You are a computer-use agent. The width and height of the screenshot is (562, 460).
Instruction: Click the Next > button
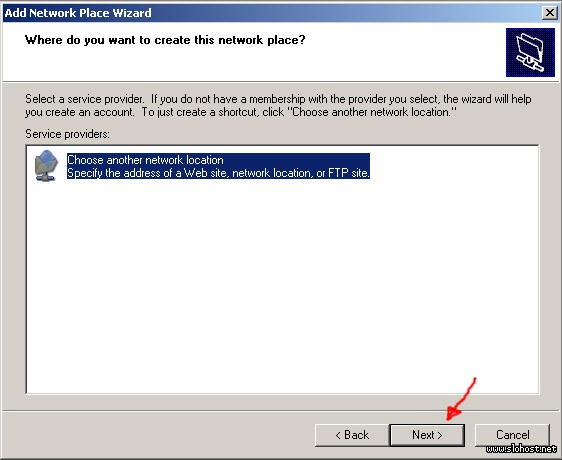(427, 435)
